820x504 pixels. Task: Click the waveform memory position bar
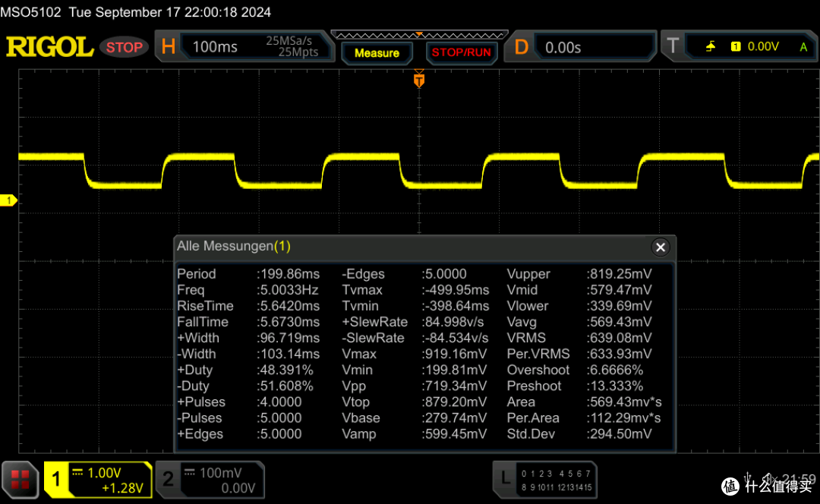[419, 35]
